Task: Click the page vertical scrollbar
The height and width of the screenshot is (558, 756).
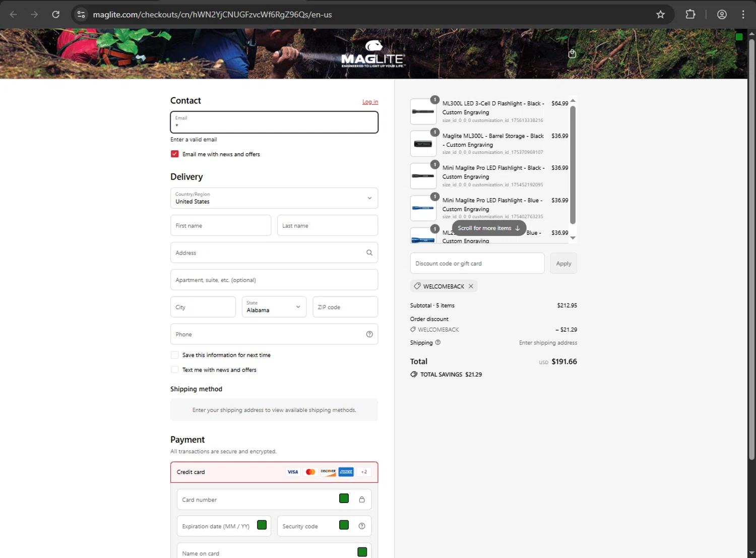Action: point(751,250)
